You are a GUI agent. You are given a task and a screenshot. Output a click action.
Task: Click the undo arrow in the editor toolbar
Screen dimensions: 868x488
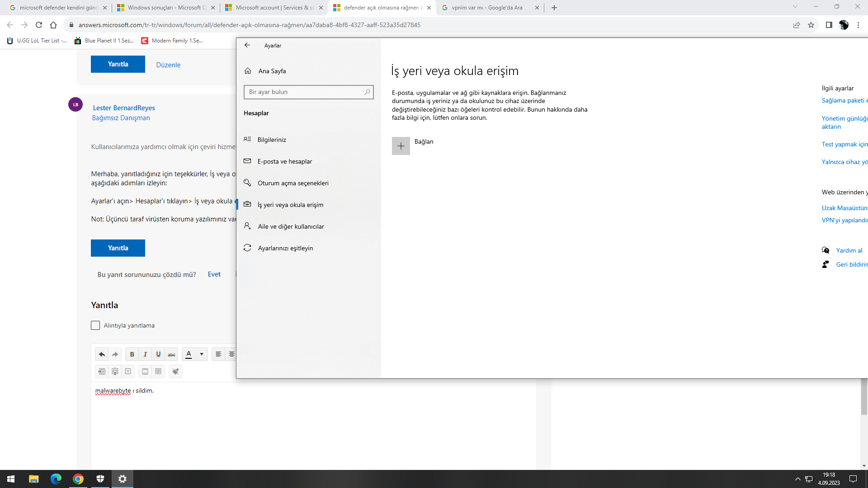pos(102,354)
